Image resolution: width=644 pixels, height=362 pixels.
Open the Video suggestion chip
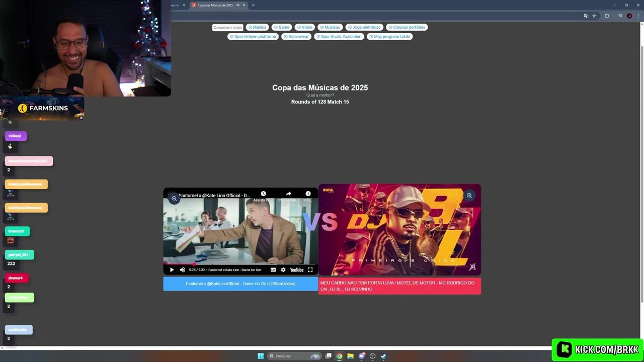(304, 27)
